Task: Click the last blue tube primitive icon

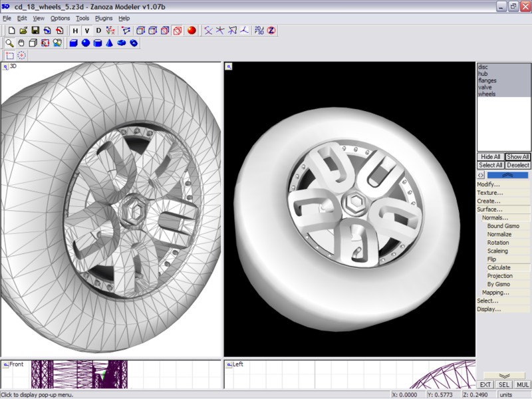Action: (134, 43)
